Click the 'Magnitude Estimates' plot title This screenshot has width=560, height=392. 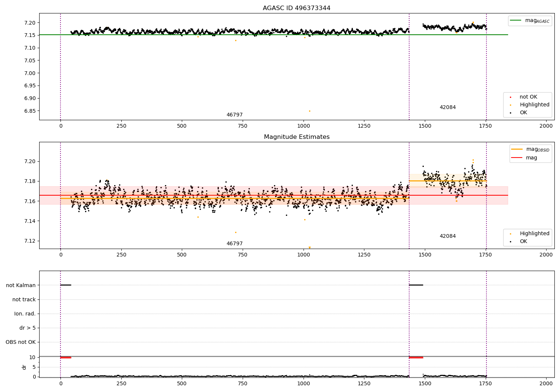(x=296, y=137)
